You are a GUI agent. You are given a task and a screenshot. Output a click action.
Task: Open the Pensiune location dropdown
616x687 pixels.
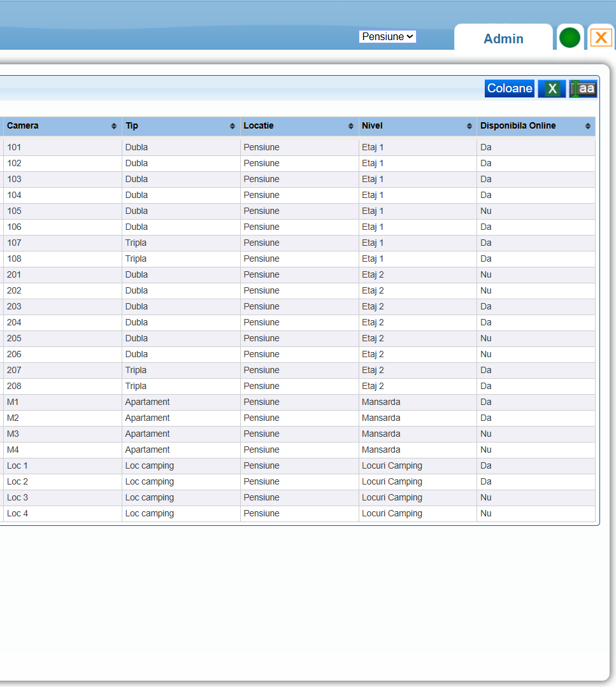387,37
